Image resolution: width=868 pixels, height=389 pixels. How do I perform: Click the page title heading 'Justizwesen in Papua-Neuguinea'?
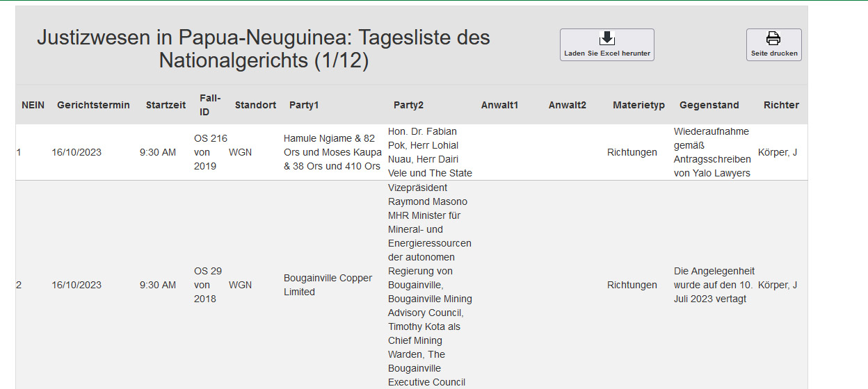pyautogui.click(x=264, y=49)
